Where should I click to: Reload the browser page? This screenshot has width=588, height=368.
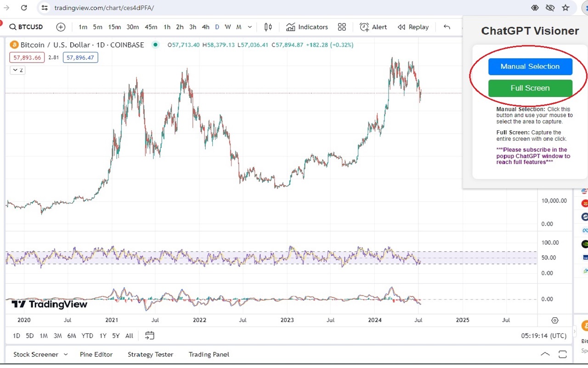[24, 8]
